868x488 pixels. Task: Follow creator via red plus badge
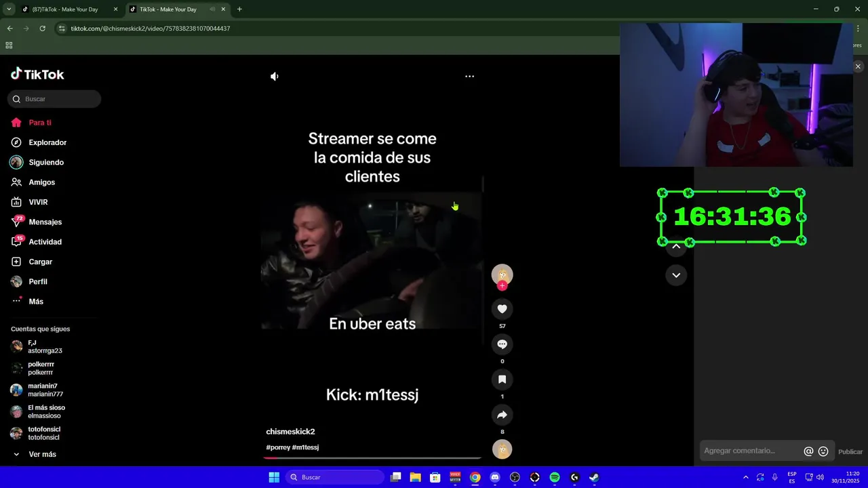(502, 286)
